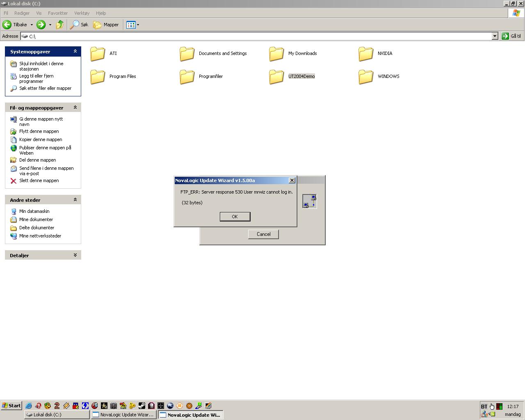Open the Favoritter menu
Viewport: 525px width, 420px height.
pyautogui.click(x=58, y=13)
